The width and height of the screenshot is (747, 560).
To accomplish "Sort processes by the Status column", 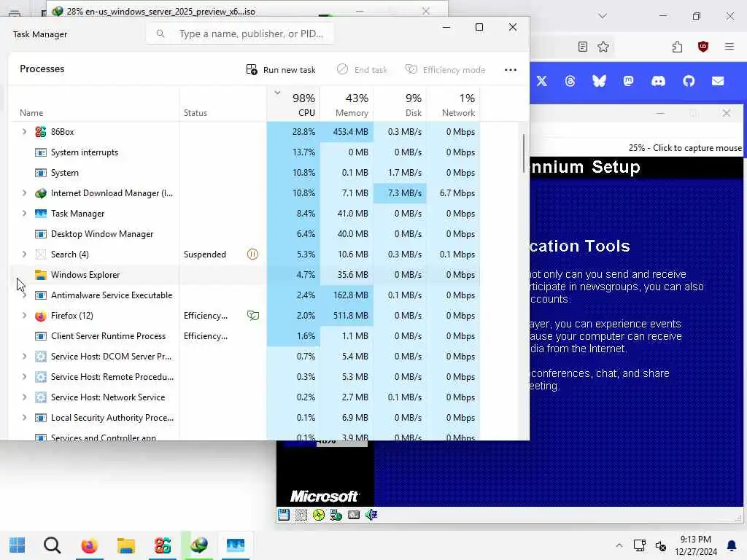I will [196, 113].
